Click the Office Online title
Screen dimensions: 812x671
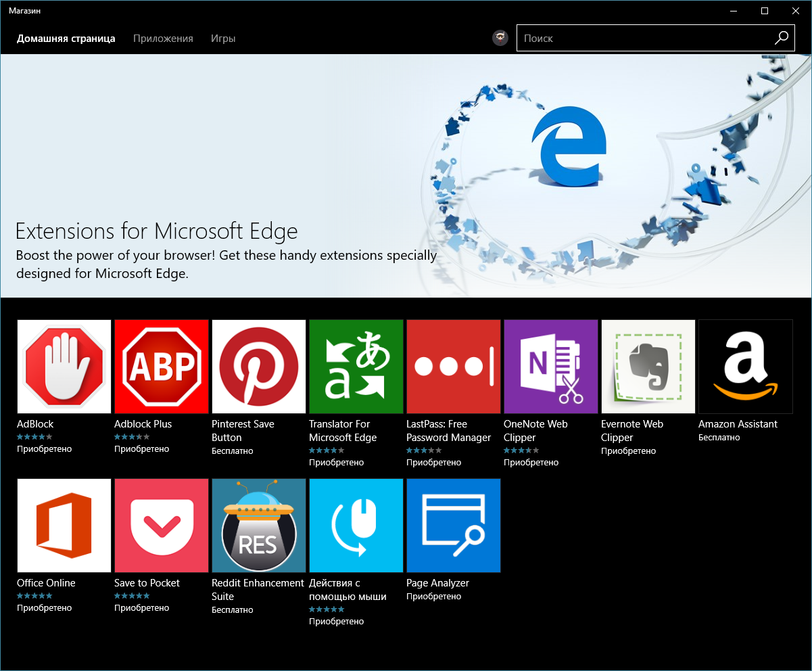(x=46, y=583)
